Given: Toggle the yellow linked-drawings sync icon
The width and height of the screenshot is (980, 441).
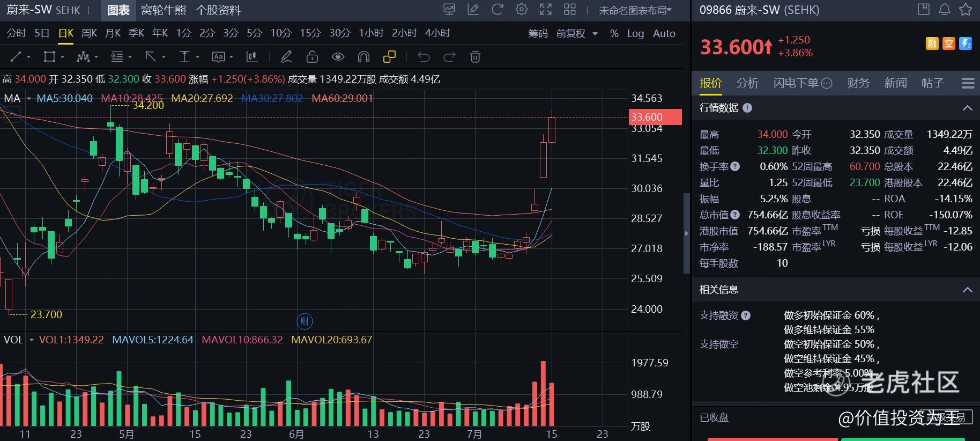Looking at the screenshot, I should (390, 57).
